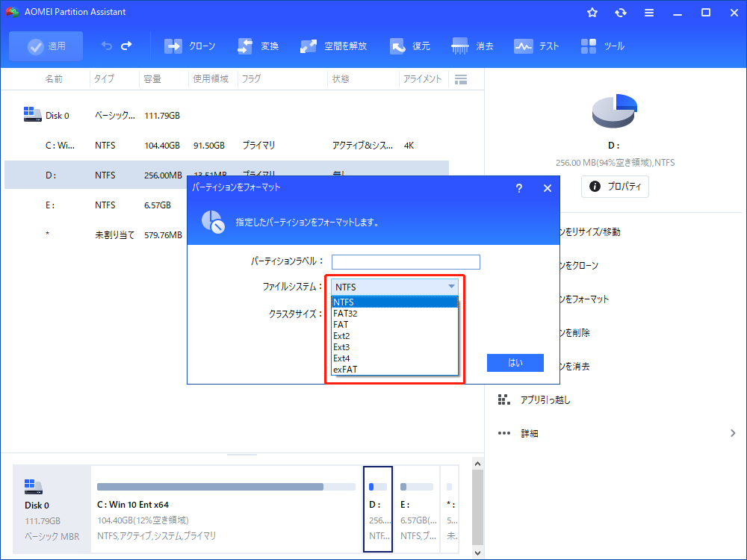Select the Disk 0 row in list

(x=226, y=115)
